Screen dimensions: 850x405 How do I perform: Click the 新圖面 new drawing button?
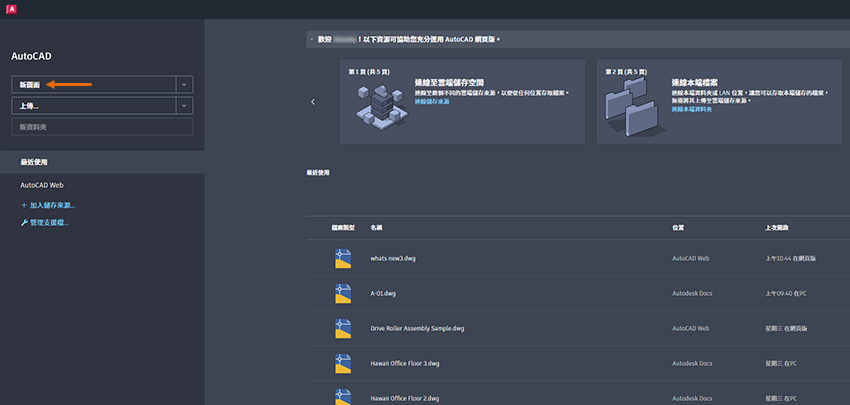tap(94, 85)
